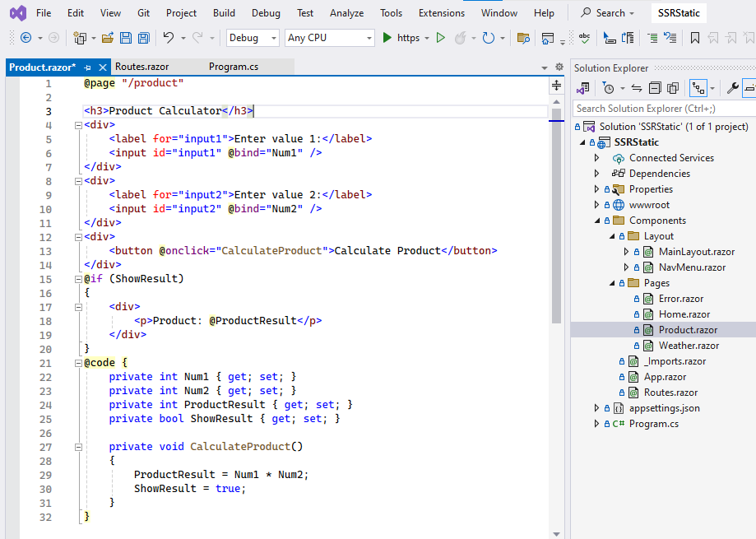
Task: Expand the Dependencies node
Action: point(597,173)
